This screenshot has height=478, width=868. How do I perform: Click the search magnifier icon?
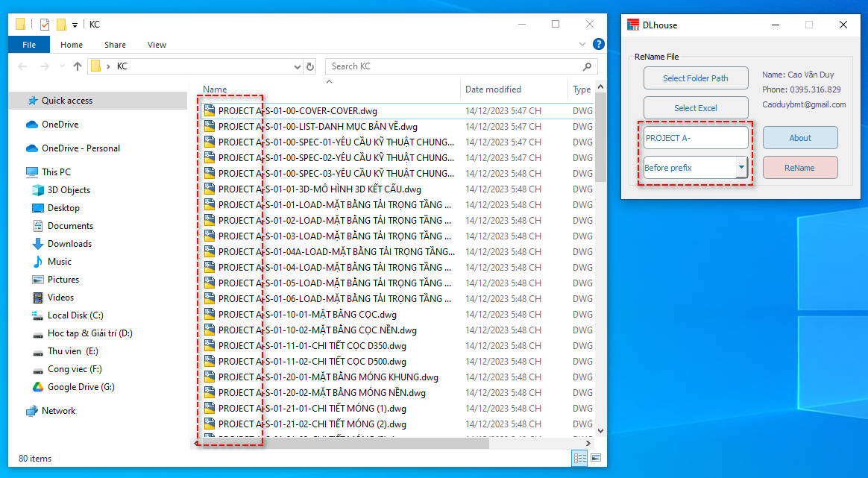(x=587, y=66)
